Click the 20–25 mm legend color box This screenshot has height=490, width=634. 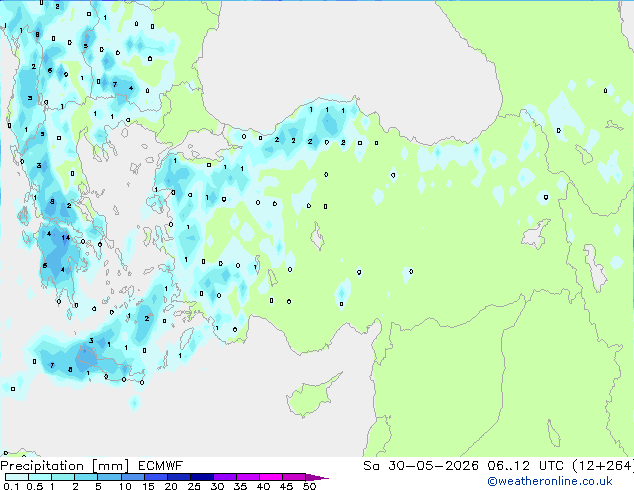179,477
